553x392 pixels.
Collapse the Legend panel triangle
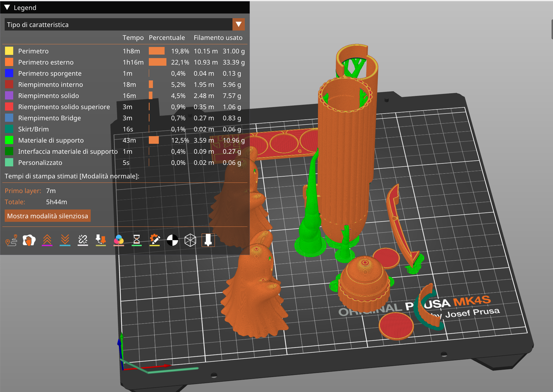pyautogui.click(x=7, y=8)
